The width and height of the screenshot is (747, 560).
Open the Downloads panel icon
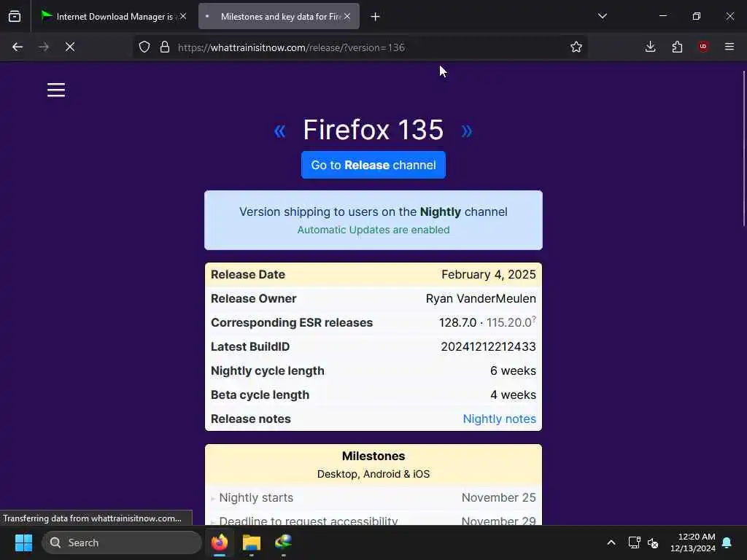pos(650,47)
